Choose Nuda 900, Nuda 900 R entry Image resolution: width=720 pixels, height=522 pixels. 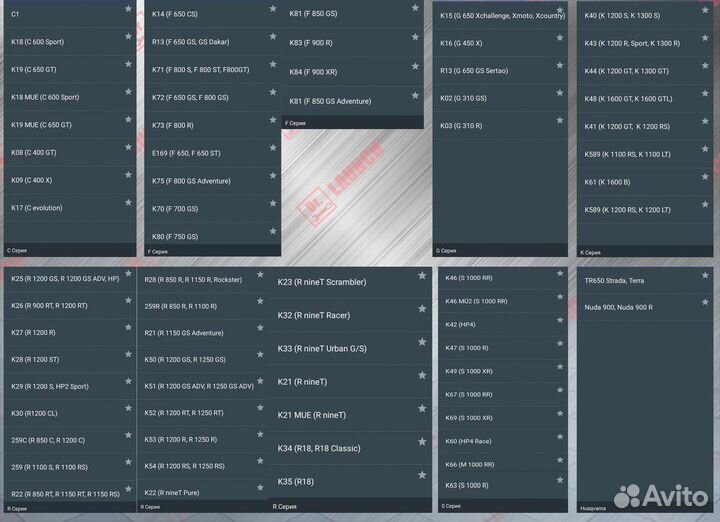tap(618, 307)
